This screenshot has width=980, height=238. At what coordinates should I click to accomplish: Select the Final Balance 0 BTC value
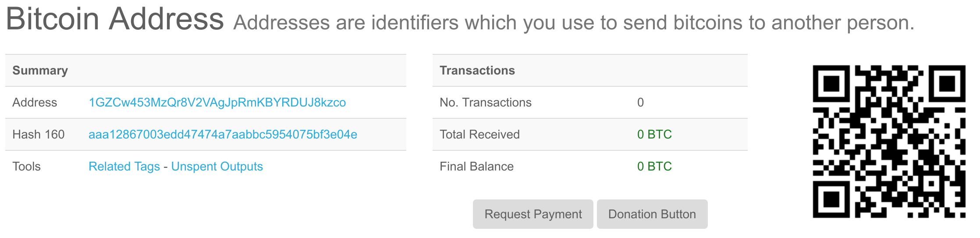coord(654,167)
